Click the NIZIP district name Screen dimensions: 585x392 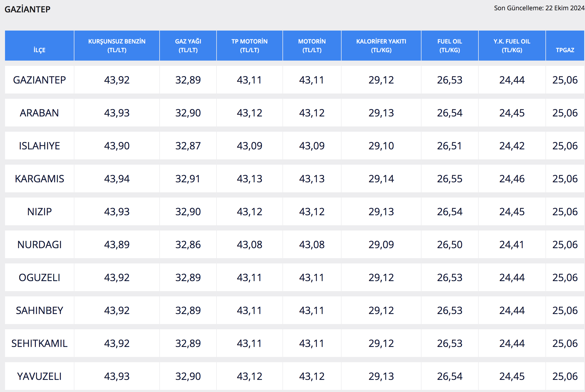pos(39,212)
